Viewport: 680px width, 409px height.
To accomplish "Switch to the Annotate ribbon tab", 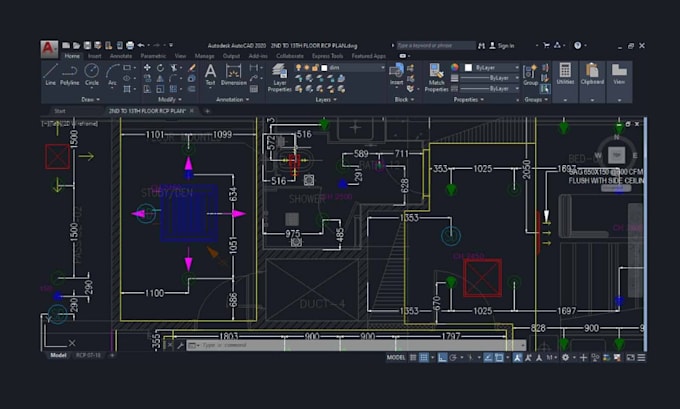I will coord(121,56).
